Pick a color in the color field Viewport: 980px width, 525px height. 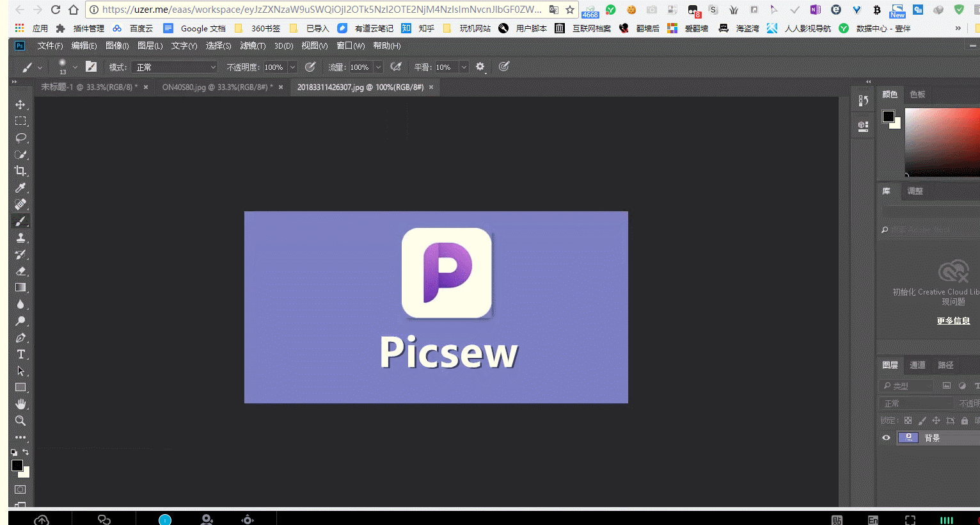click(x=942, y=142)
